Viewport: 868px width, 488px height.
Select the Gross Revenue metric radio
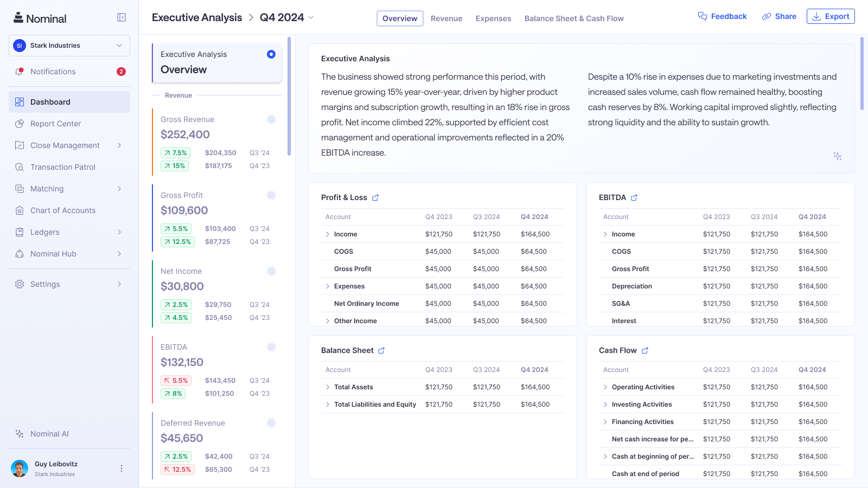(x=271, y=119)
